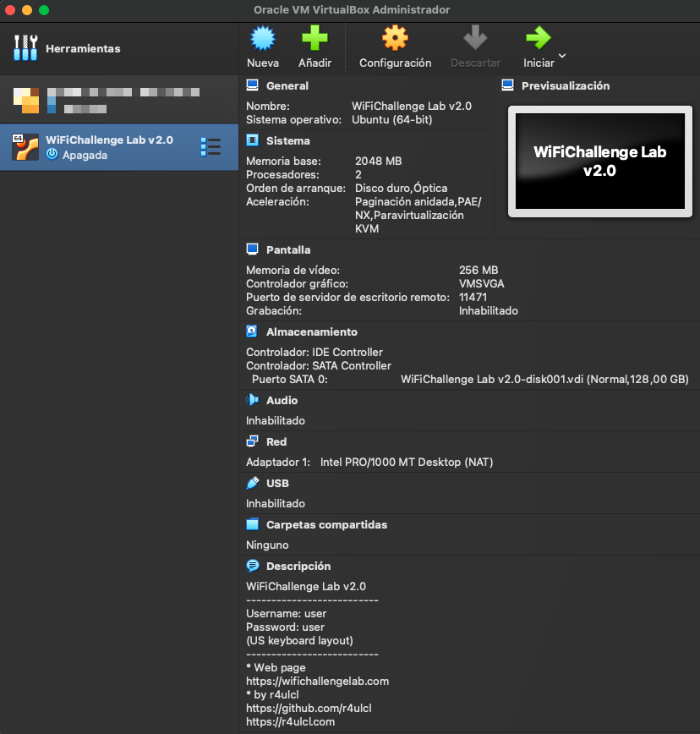Open the Sistema settings heading
700x734 pixels.
287,140
